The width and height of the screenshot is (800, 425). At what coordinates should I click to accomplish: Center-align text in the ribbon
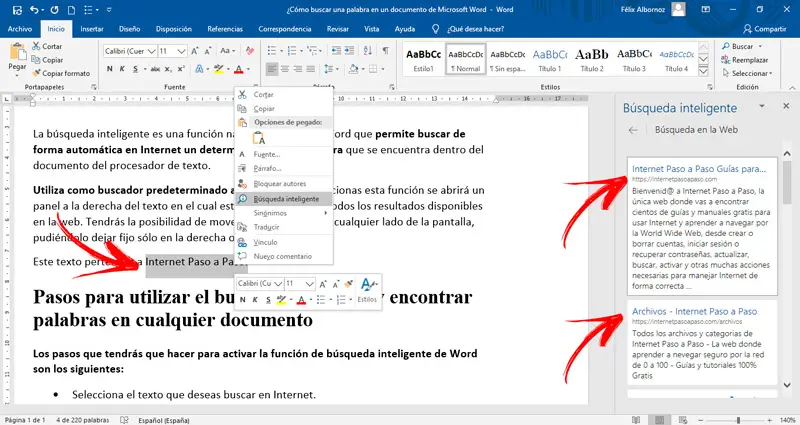click(x=285, y=69)
